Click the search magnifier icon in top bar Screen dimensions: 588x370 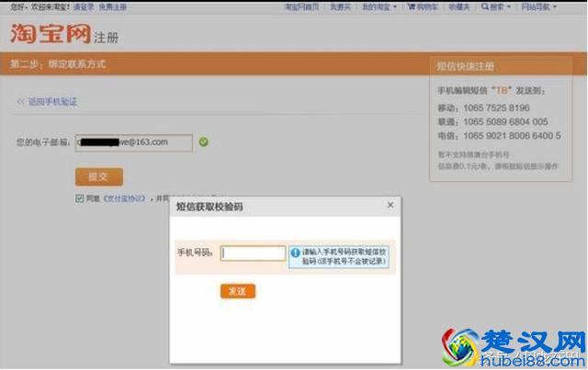pos(485,6)
